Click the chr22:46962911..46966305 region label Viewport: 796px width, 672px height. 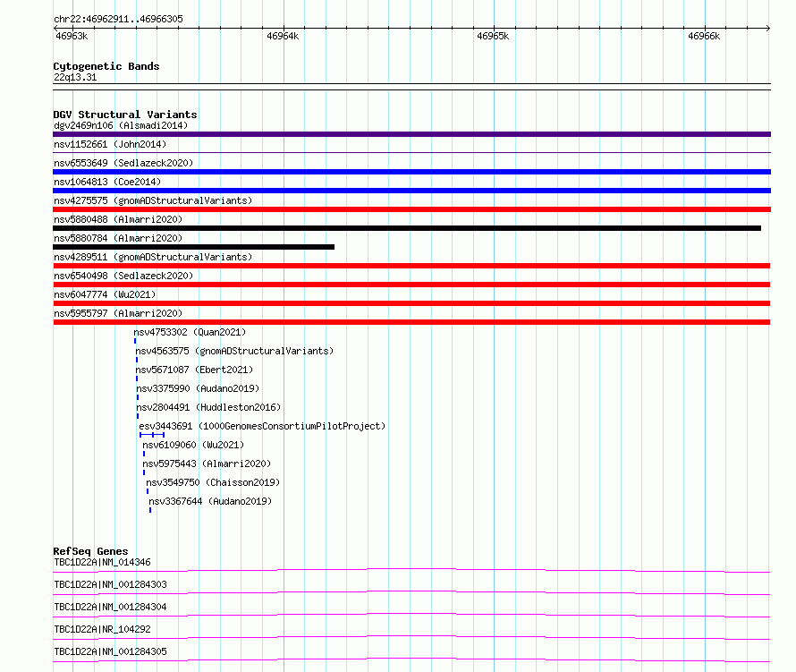coord(118,20)
